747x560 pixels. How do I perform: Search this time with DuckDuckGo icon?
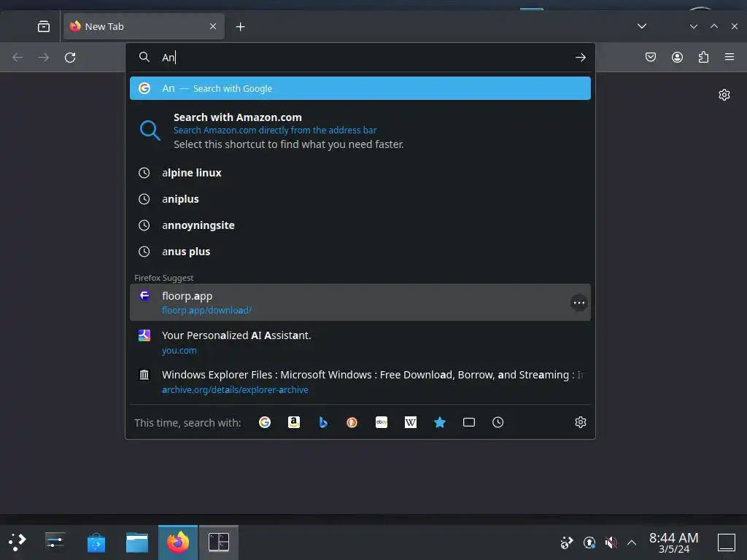point(352,422)
